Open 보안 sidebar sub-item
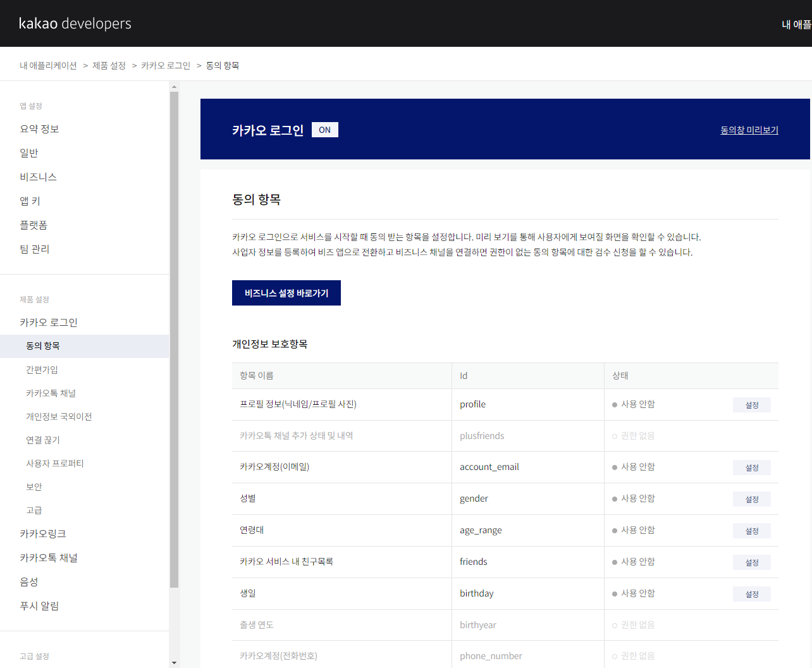Screen dimensions: 812x668 point(34,487)
